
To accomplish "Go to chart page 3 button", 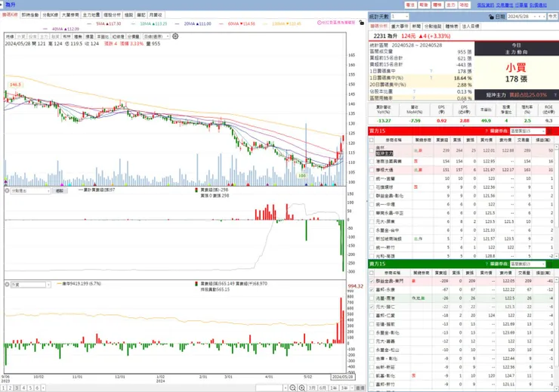I will [x=17, y=387].
